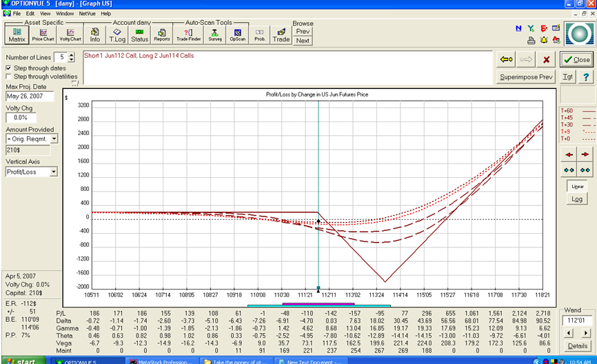Increase Number of Lines with stepper

pyautogui.click(x=71, y=55)
